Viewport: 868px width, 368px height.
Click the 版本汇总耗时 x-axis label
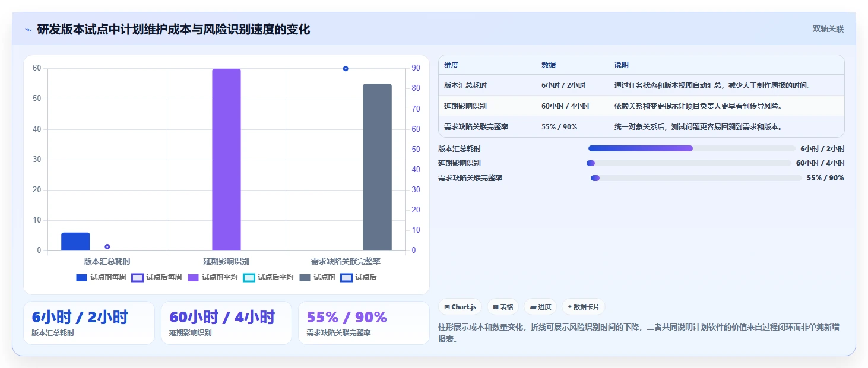(x=107, y=261)
